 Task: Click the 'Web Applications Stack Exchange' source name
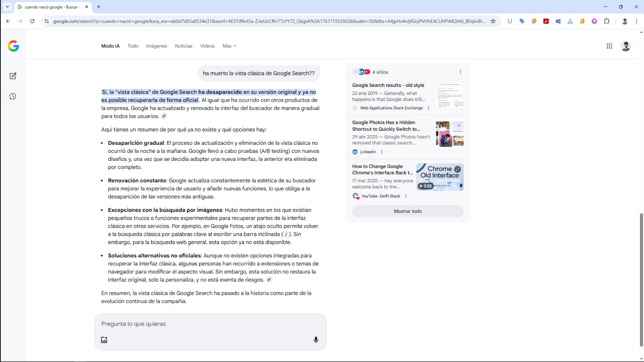coord(391,108)
